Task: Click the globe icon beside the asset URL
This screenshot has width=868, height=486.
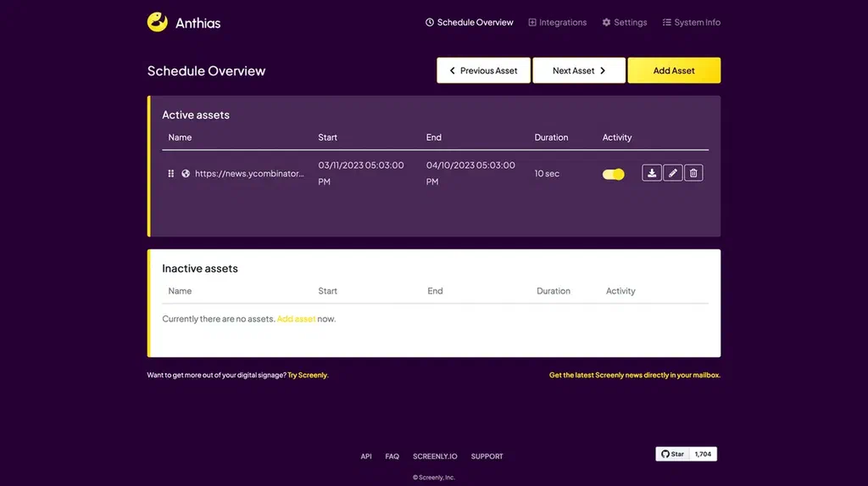Action: click(x=186, y=174)
